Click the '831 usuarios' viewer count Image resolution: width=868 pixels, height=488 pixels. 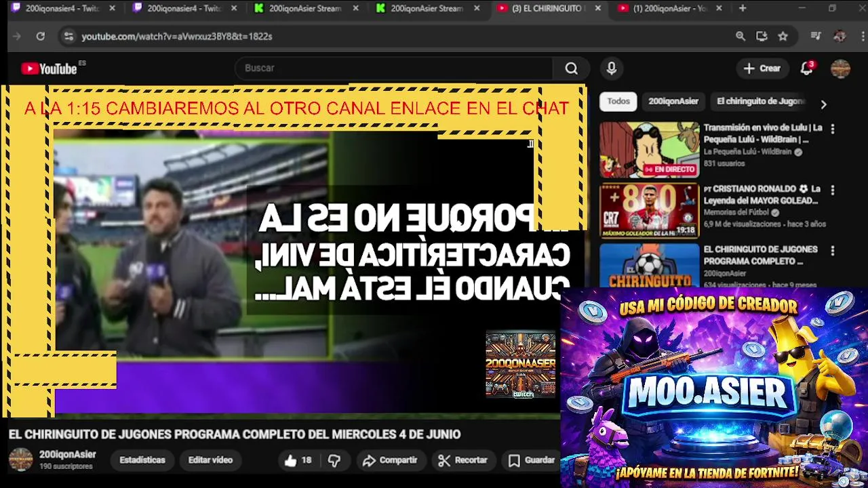pos(724,163)
